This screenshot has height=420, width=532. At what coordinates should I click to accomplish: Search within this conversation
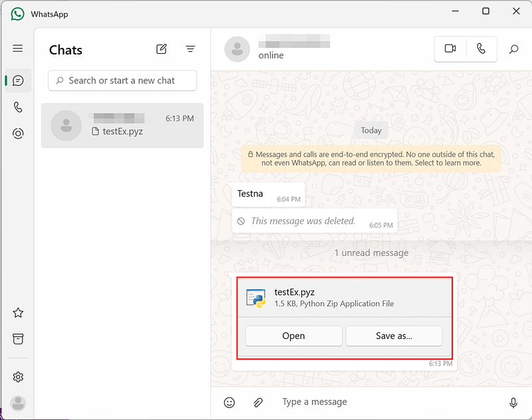513,49
